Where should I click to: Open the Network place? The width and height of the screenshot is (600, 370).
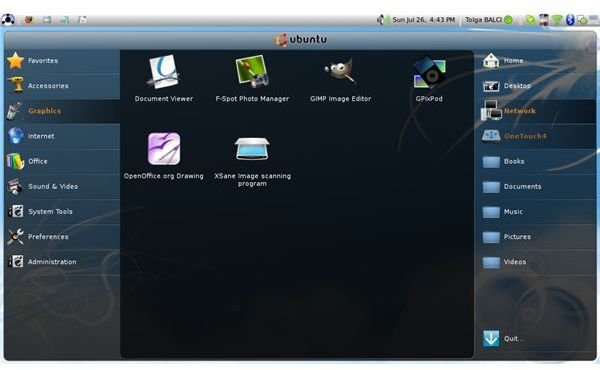(536, 111)
